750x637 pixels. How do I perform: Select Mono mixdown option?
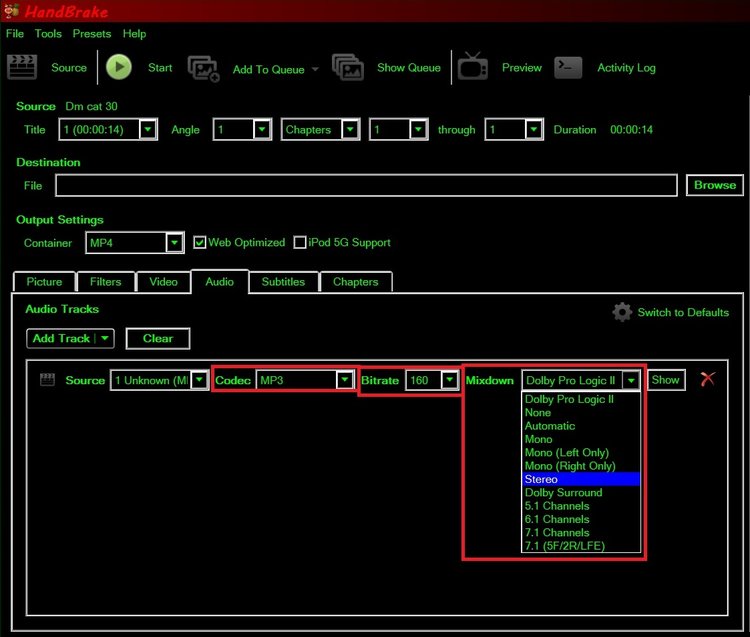[x=581, y=439]
